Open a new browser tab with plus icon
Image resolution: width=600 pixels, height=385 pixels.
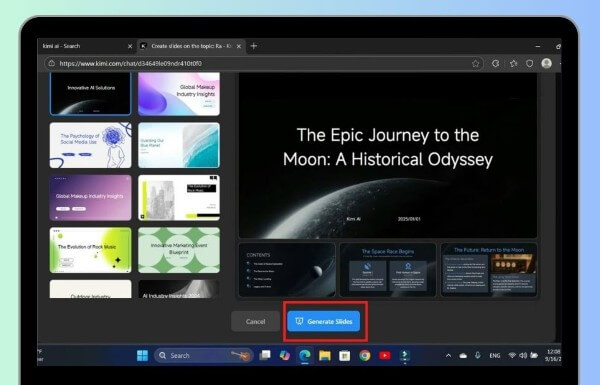point(253,46)
